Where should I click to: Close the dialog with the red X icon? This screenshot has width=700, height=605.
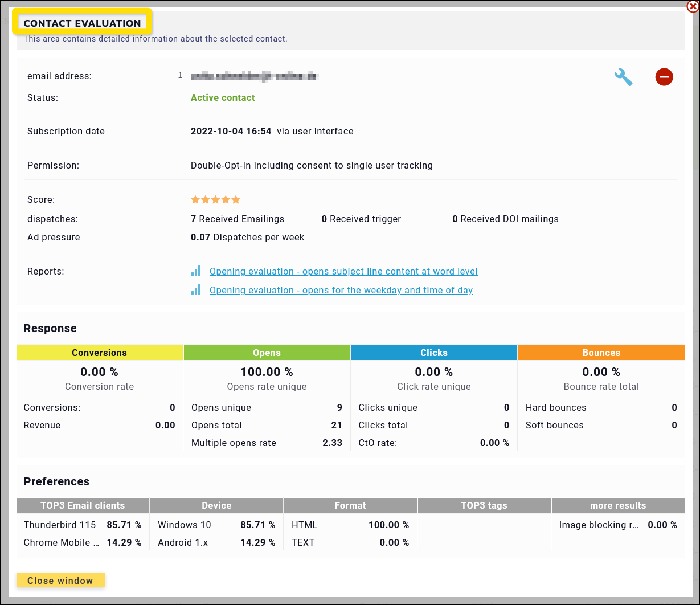point(693,6)
